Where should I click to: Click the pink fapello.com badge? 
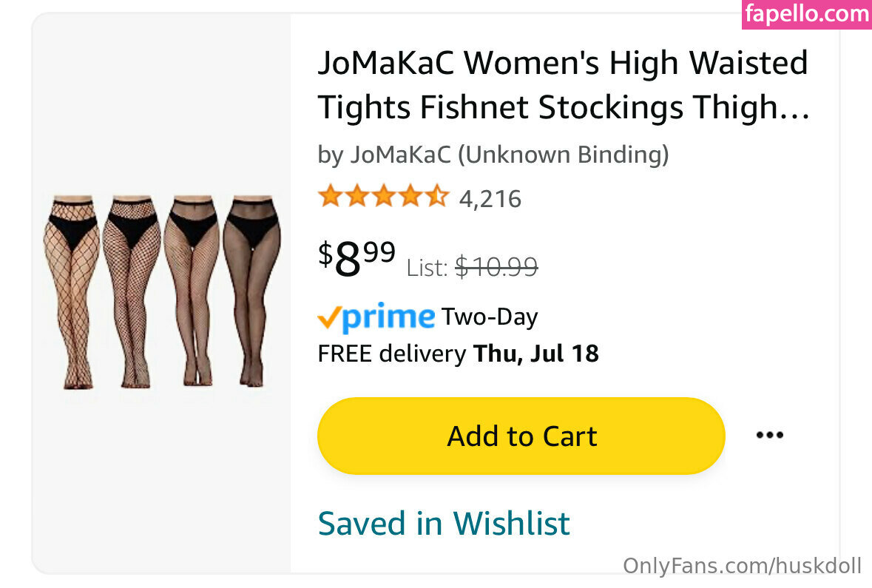[806, 14]
